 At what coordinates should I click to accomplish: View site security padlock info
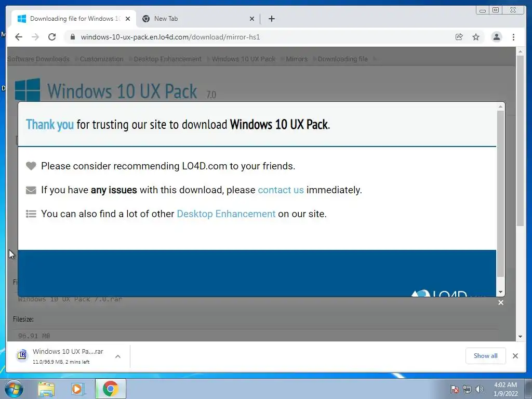point(72,37)
